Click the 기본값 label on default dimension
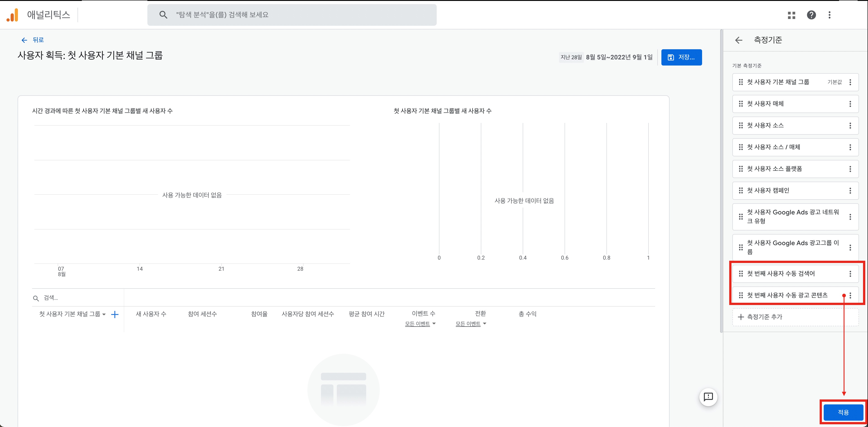 pos(835,82)
